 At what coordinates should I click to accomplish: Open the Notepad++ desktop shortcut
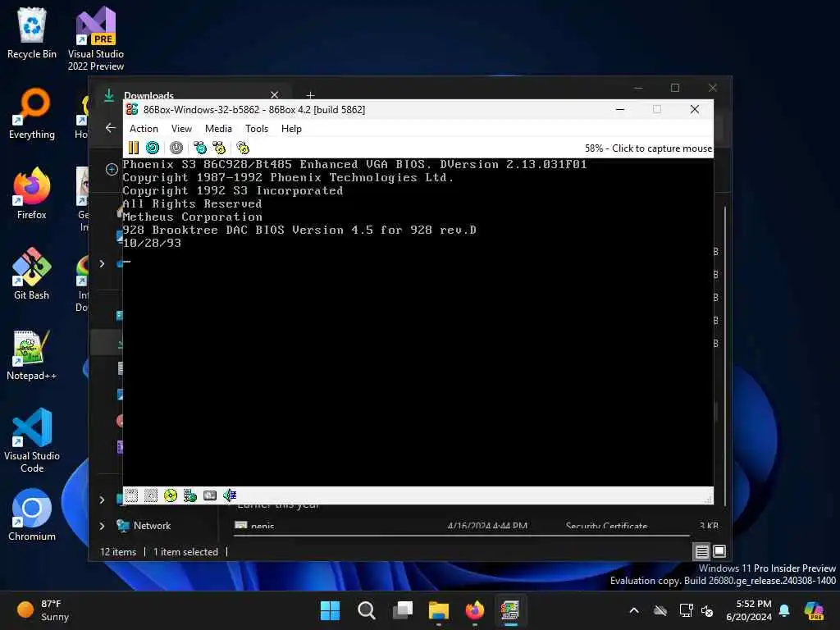pos(32,354)
